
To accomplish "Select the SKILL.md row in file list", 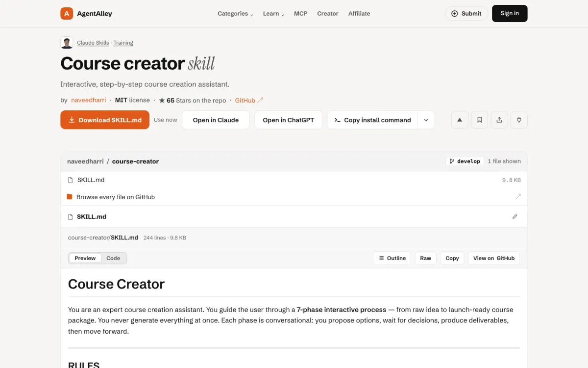I will [x=294, y=180].
